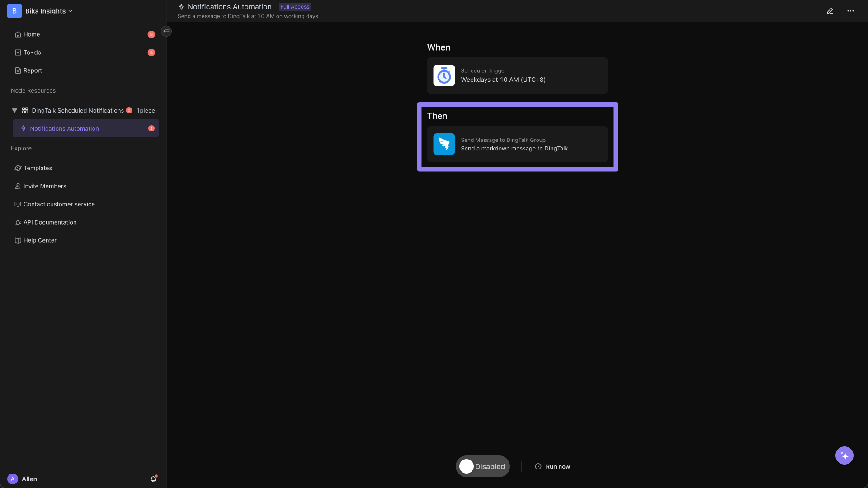Click the Scheduler Trigger timer icon
Viewport: 868px width, 488px height.
click(444, 75)
